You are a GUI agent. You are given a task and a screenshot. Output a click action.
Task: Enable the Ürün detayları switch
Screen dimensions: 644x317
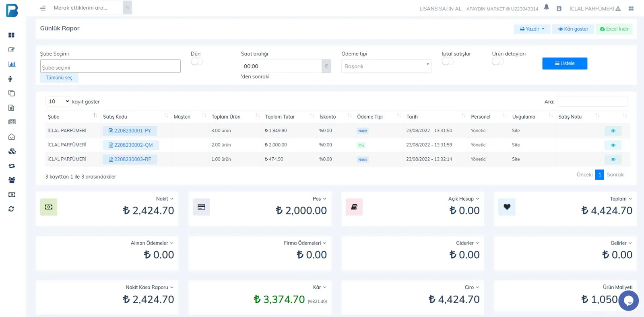(x=498, y=62)
